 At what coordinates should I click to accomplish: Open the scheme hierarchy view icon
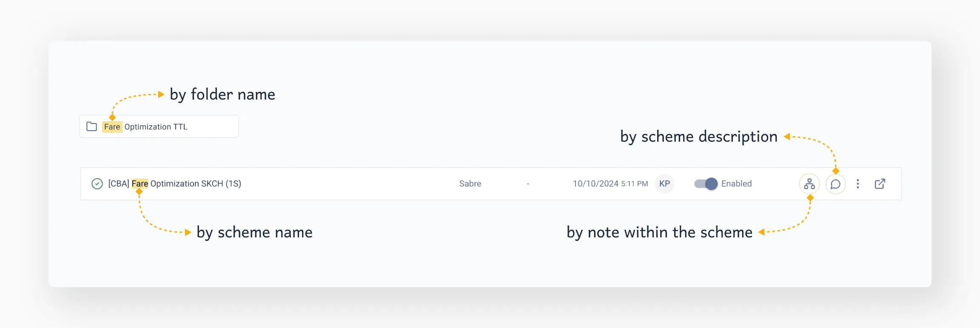point(809,184)
